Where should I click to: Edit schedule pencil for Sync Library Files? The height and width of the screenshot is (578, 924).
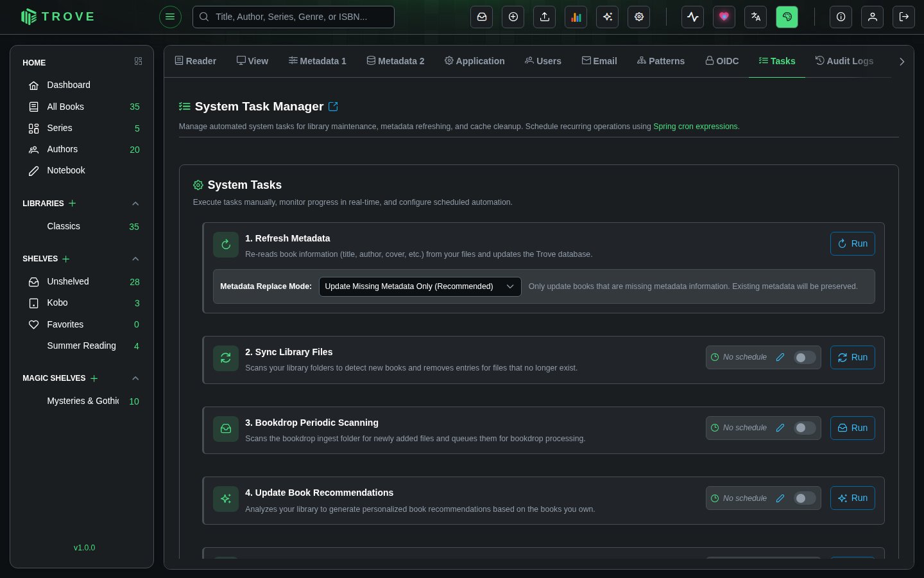coord(780,357)
